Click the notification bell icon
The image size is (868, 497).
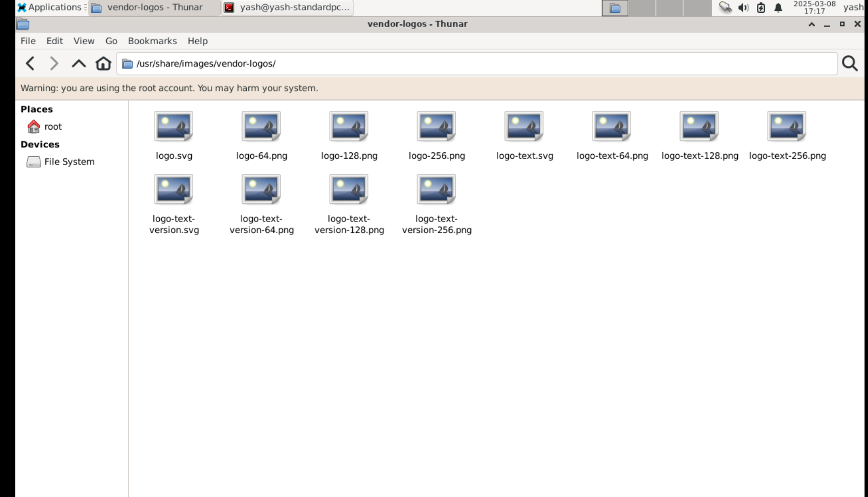coord(778,7)
